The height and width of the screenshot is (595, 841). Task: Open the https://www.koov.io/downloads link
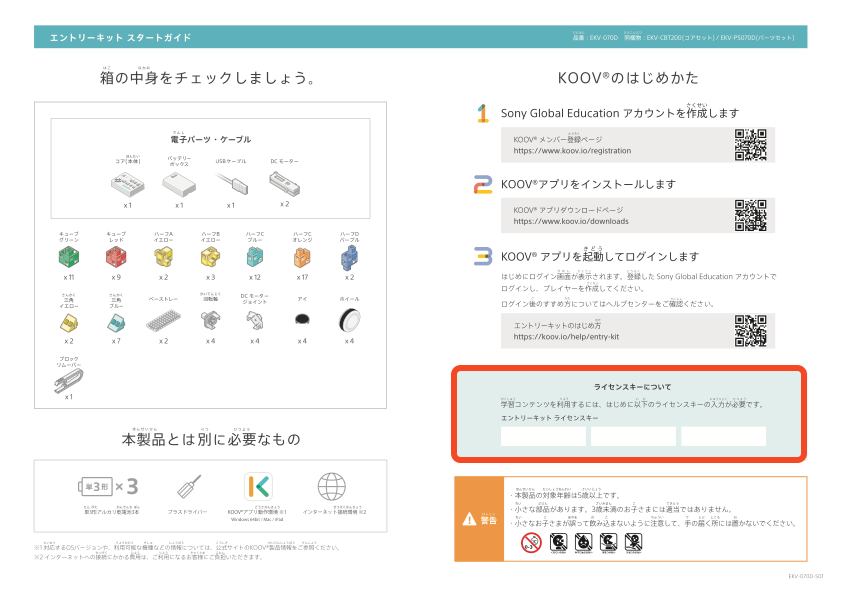(x=571, y=221)
